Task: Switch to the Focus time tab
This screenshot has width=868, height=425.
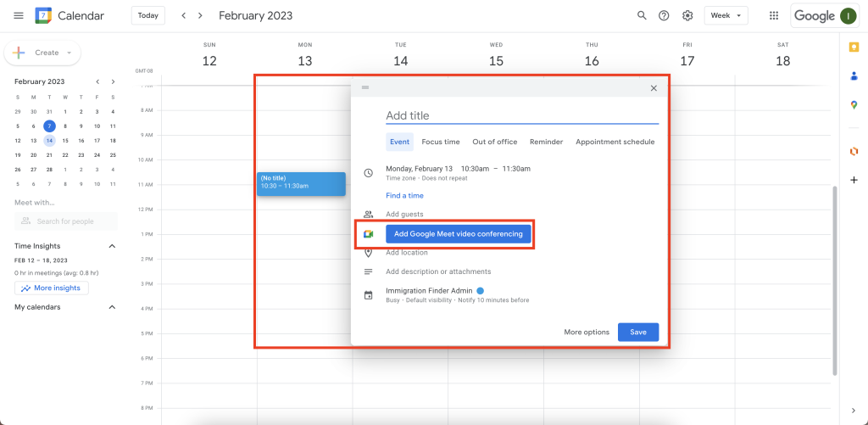Action: coord(441,142)
